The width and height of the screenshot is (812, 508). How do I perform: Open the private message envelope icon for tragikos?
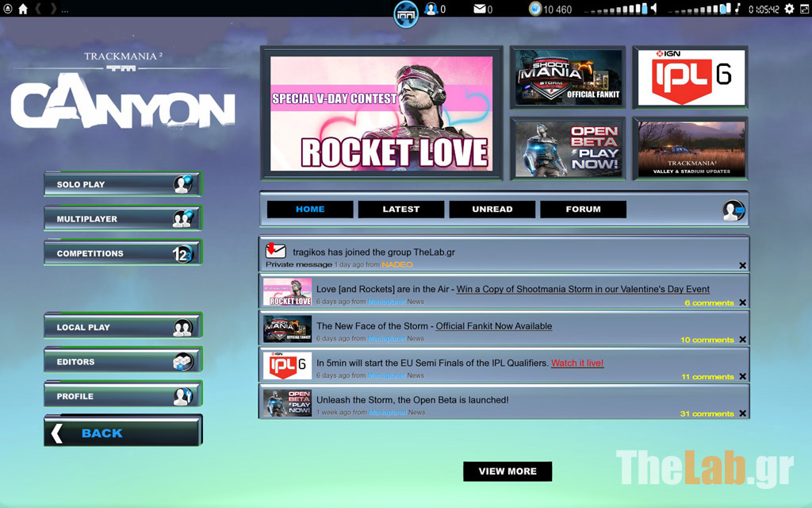tap(275, 250)
